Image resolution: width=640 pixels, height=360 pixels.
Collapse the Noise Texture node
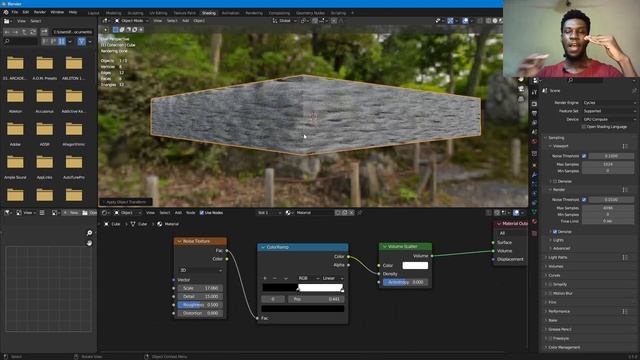pos(179,241)
